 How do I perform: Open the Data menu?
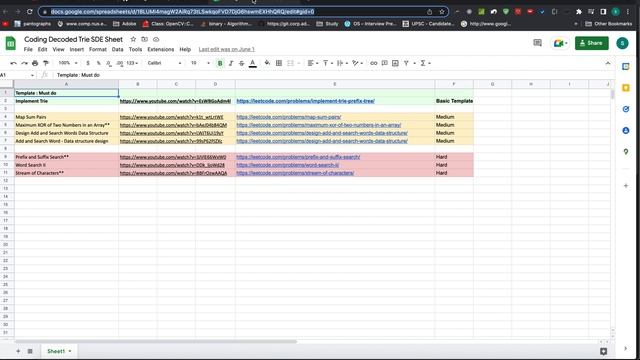coord(118,49)
